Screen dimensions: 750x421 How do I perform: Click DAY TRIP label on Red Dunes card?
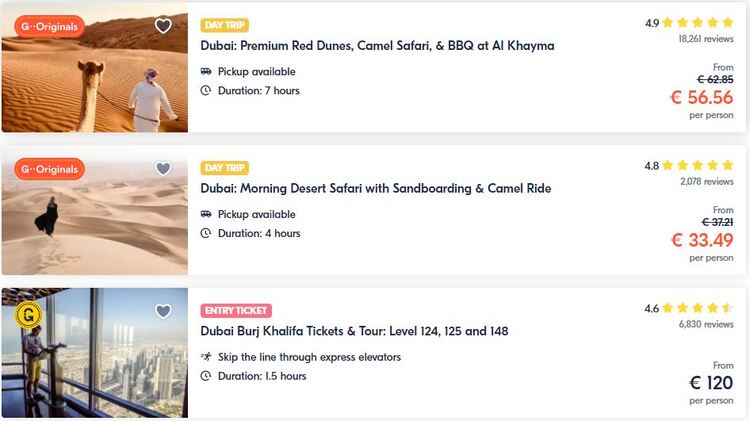[x=224, y=25]
